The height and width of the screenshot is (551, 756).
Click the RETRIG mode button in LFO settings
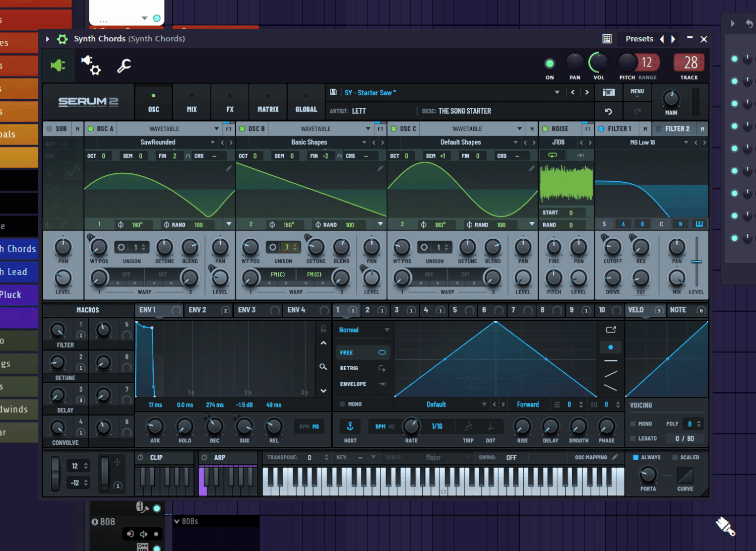click(x=349, y=368)
